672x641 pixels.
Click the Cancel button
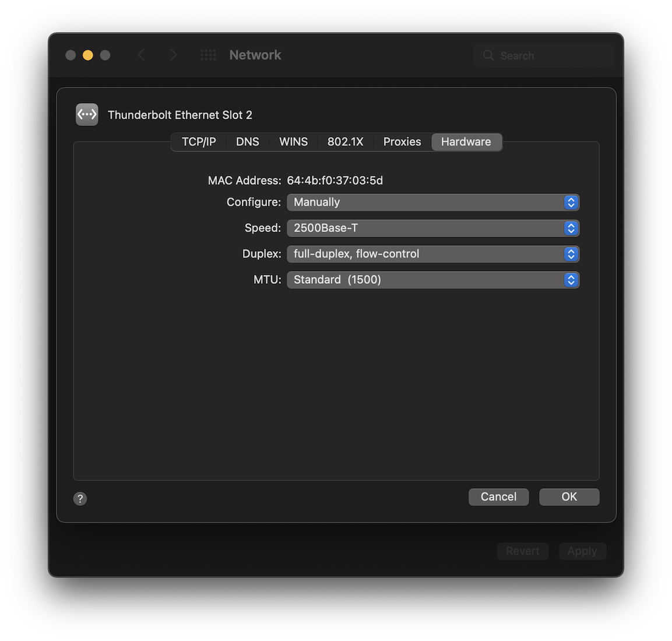point(498,496)
